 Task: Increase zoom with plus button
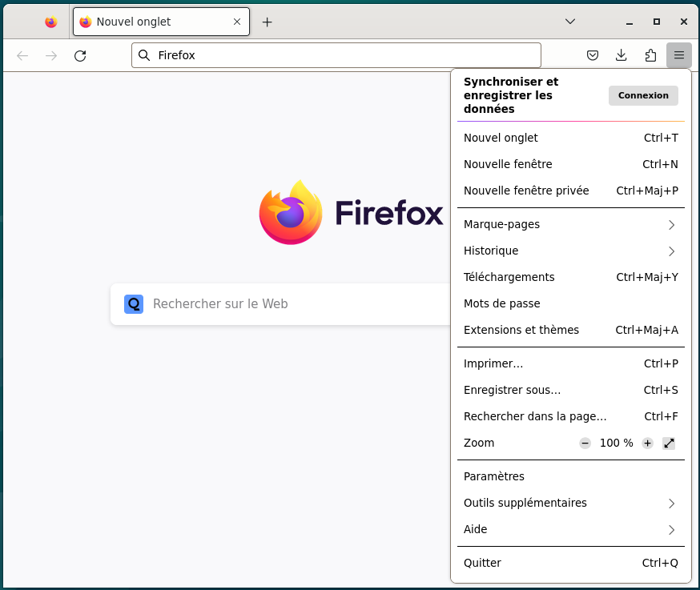pyautogui.click(x=647, y=444)
